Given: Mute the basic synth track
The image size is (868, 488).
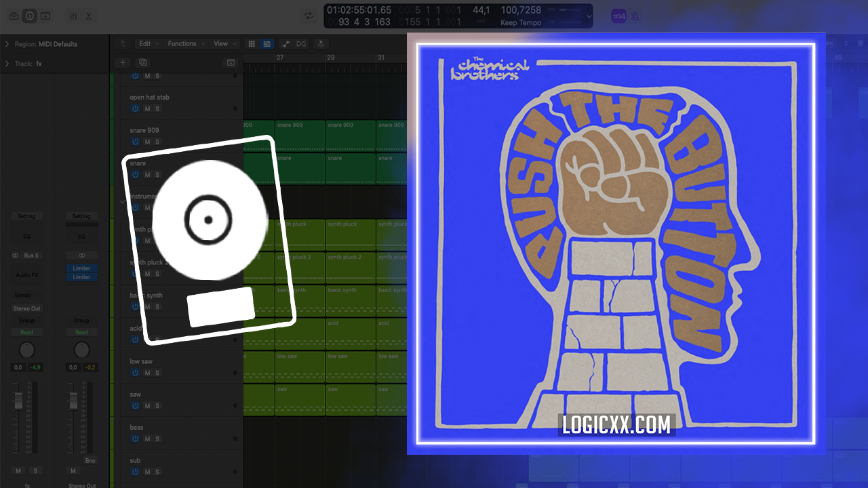Looking at the screenshot, I should (146, 306).
